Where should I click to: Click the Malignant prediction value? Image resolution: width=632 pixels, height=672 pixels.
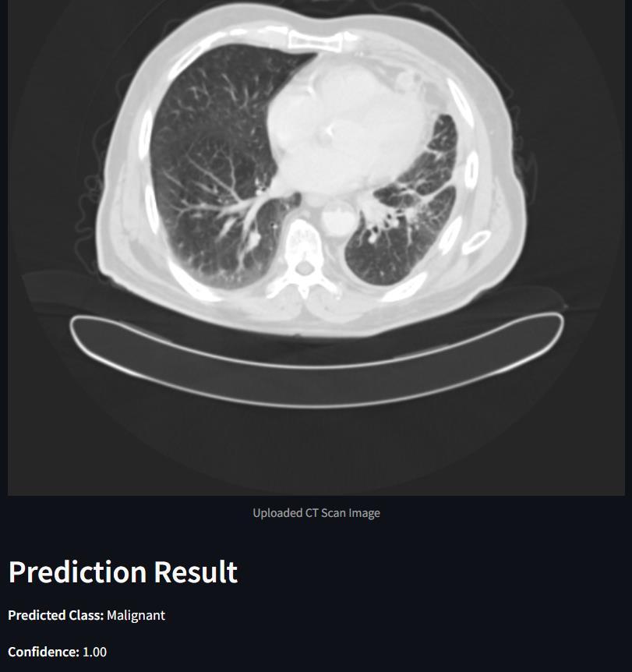(x=136, y=615)
